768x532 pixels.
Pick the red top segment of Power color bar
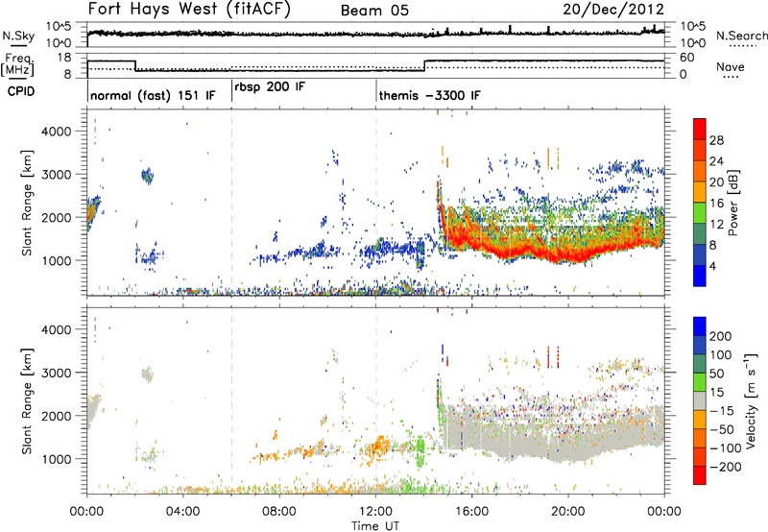tap(700, 129)
